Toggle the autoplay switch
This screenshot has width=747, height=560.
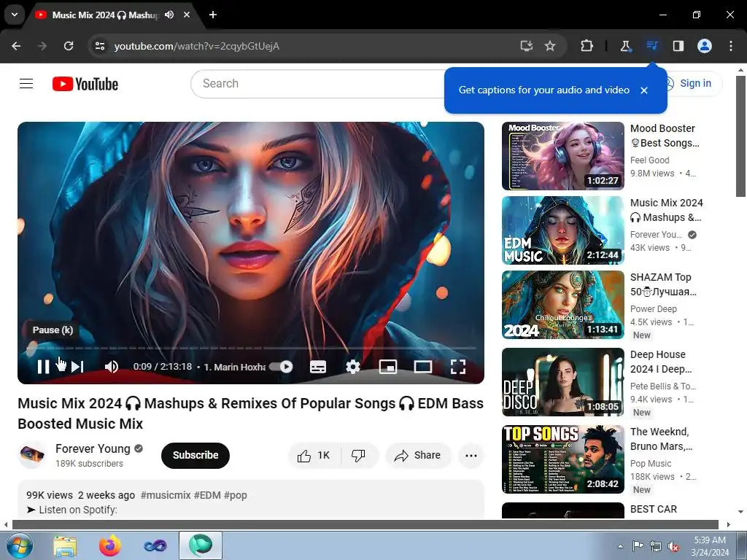point(281,367)
